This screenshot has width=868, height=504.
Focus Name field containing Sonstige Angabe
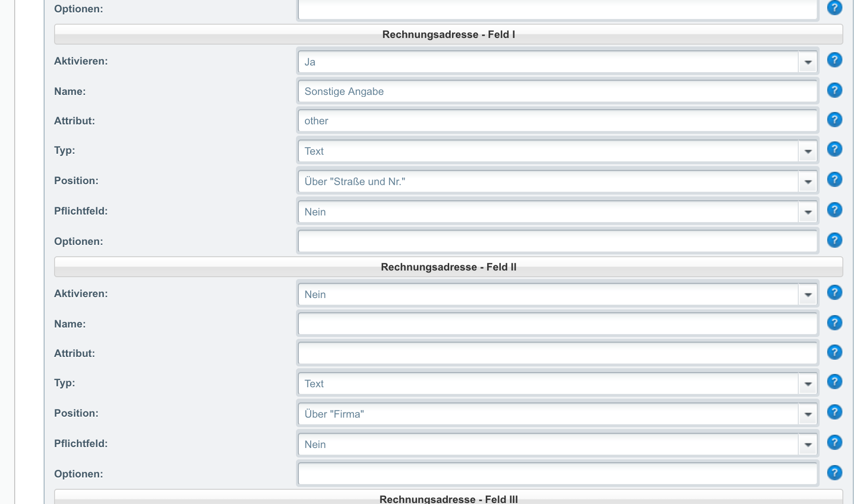click(558, 91)
